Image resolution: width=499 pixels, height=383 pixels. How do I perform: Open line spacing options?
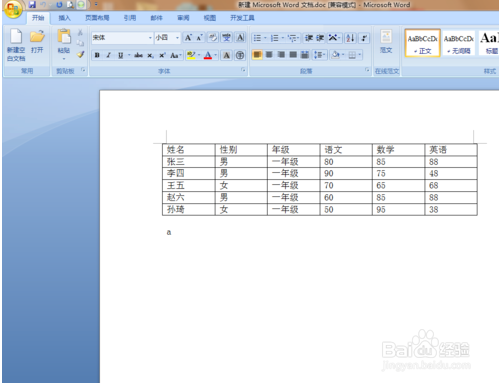[319, 55]
